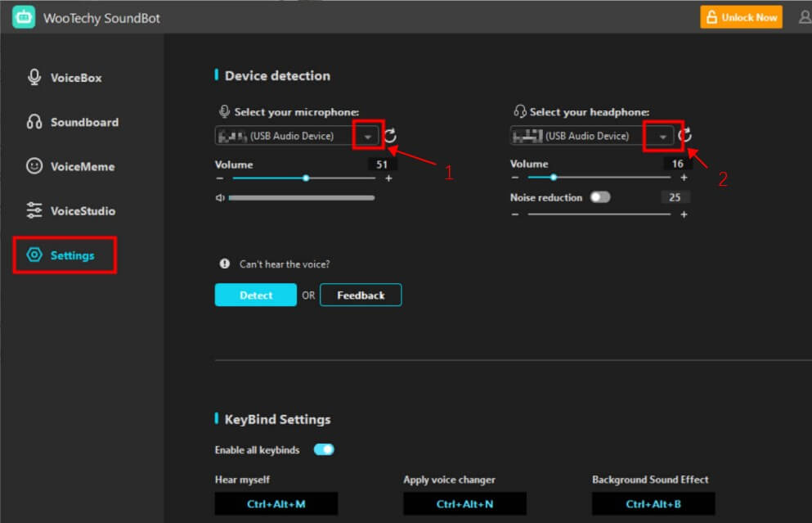Viewport: 812px width, 523px height.
Task: Decrease microphone volume with minus icon
Action: pos(220,178)
